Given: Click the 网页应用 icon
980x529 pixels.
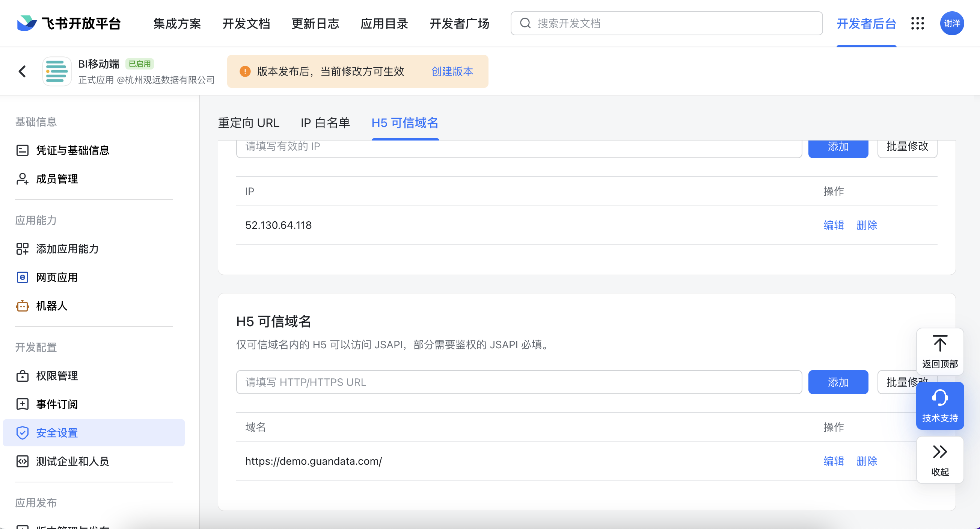Looking at the screenshot, I should pos(23,277).
